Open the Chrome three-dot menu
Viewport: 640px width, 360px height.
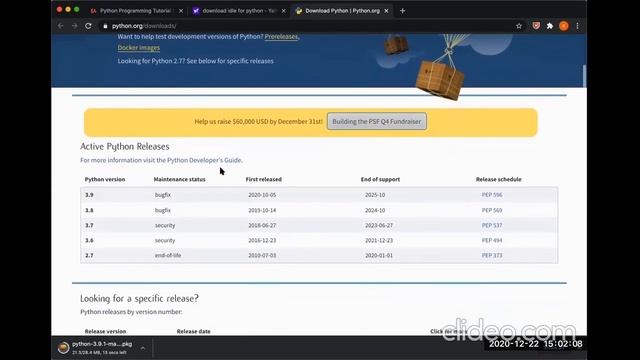coord(577,26)
